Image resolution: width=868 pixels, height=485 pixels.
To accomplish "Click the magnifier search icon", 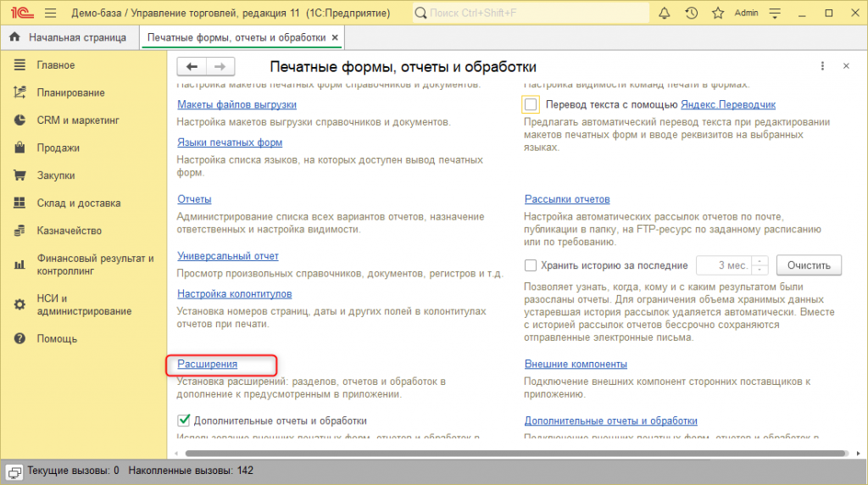I will (420, 13).
